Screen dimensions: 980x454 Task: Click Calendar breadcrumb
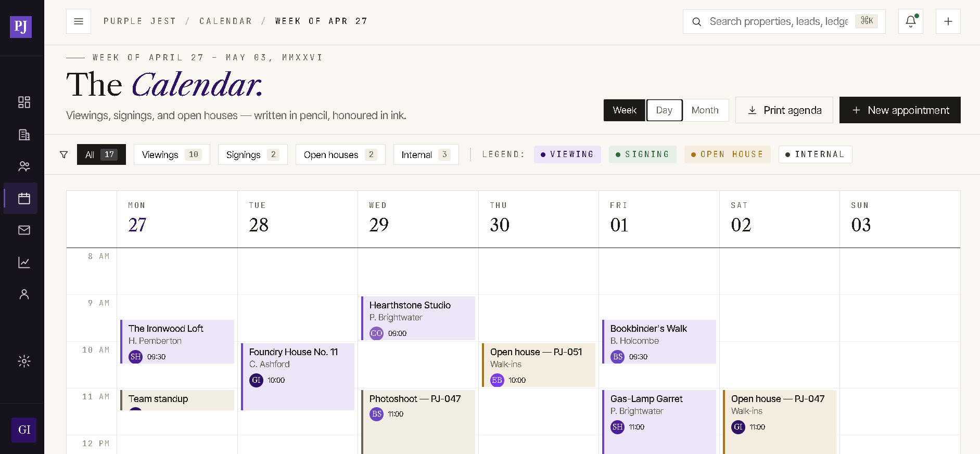point(226,21)
